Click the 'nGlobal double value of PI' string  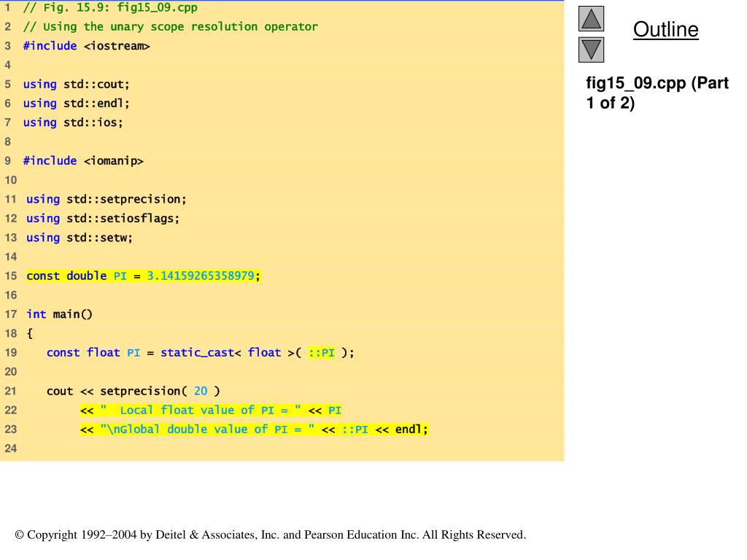(207, 429)
